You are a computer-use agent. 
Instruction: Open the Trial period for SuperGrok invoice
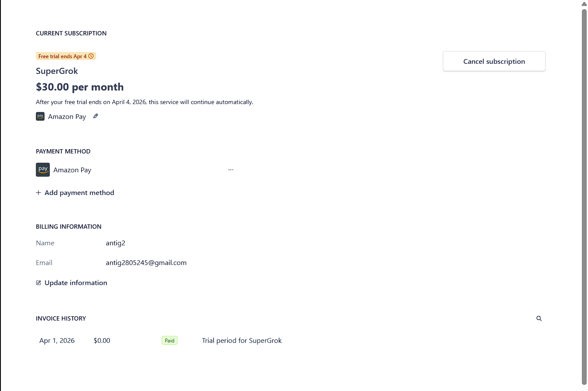click(242, 341)
